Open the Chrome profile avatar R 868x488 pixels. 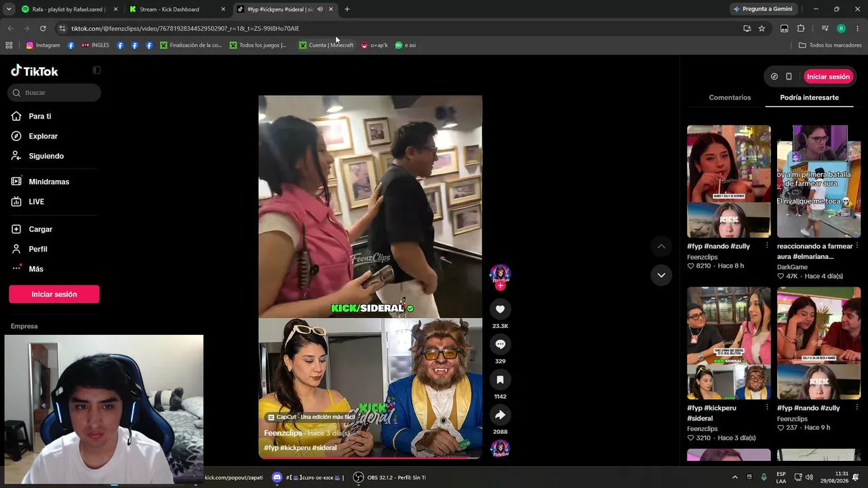click(842, 28)
